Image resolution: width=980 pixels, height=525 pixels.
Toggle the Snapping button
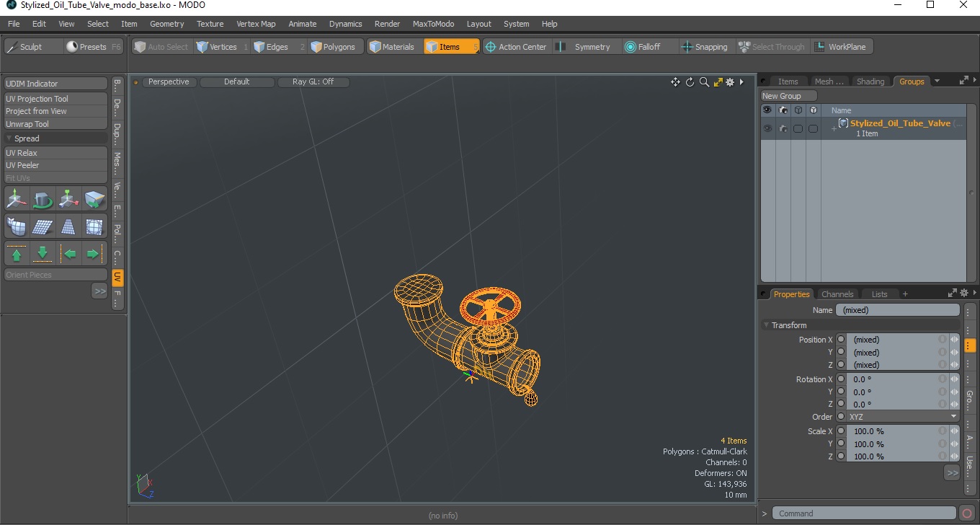705,47
